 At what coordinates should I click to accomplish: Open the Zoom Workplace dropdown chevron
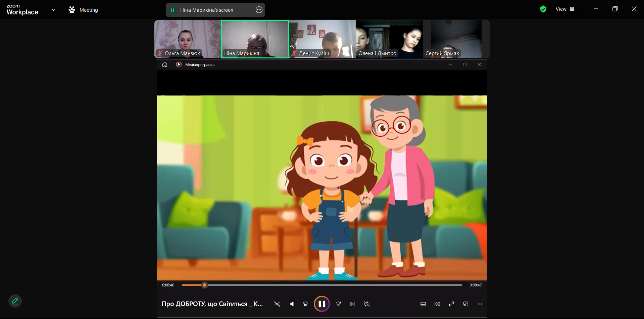coord(54,10)
